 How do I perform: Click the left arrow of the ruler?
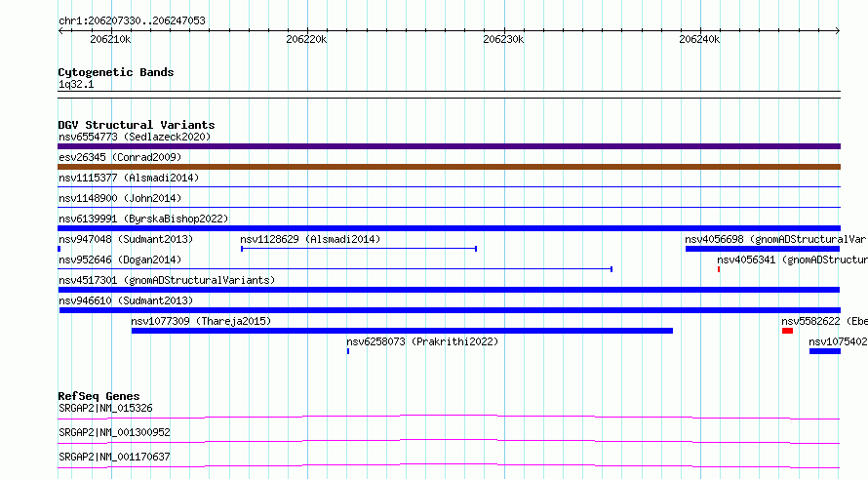coord(60,31)
